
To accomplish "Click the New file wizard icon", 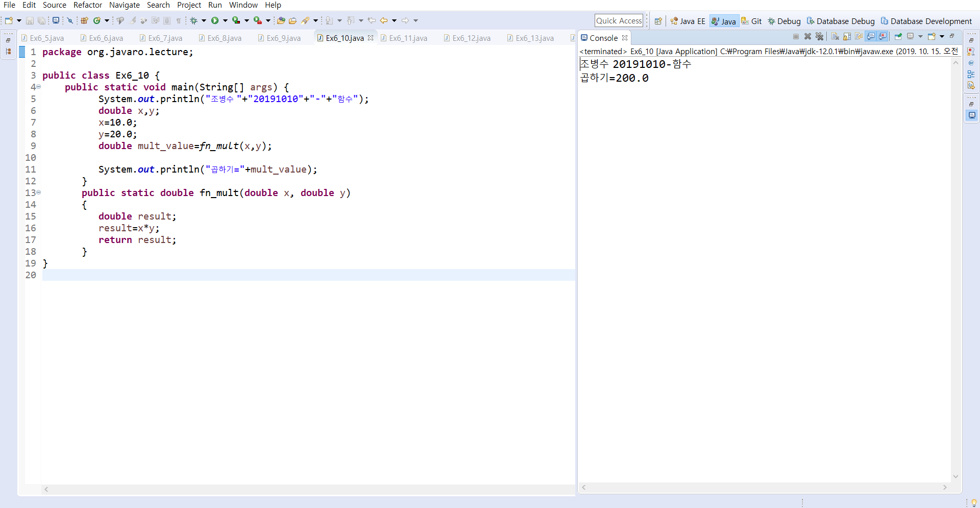I will click(x=9, y=20).
